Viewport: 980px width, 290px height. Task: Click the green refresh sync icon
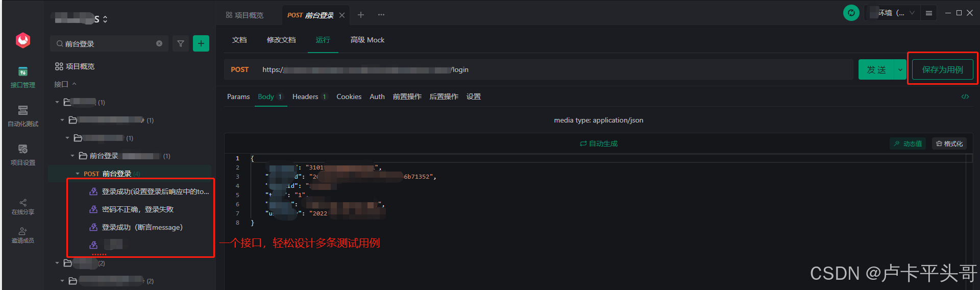point(851,13)
